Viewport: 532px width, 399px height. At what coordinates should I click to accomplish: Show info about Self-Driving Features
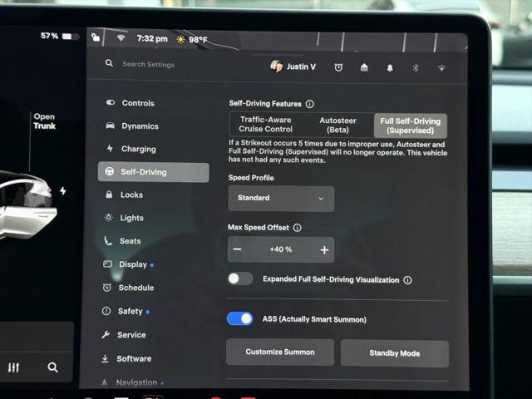pyautogui.click(x=310, y=104)
